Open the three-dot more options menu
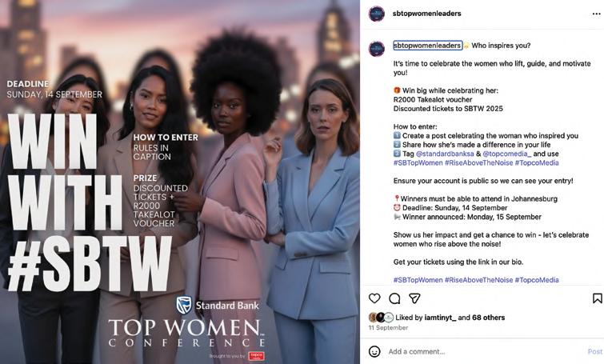This screenshot has width=604, height=364. [596, 14]
